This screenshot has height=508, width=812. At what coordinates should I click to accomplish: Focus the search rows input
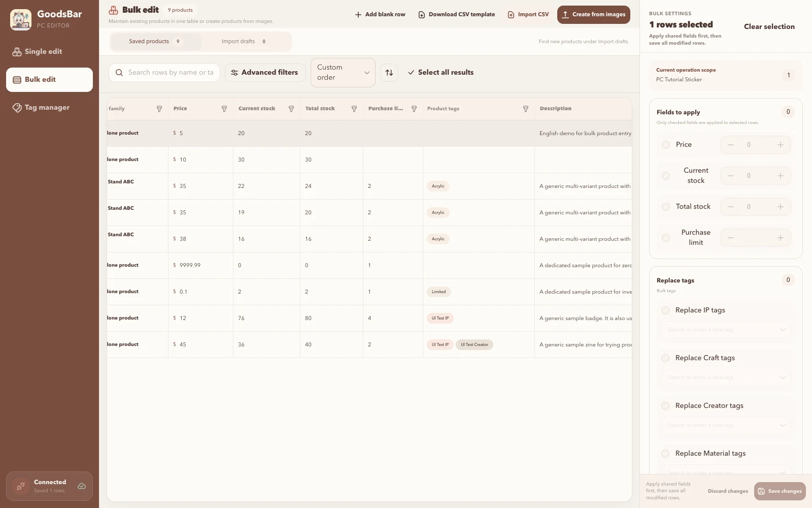[164, 73]
